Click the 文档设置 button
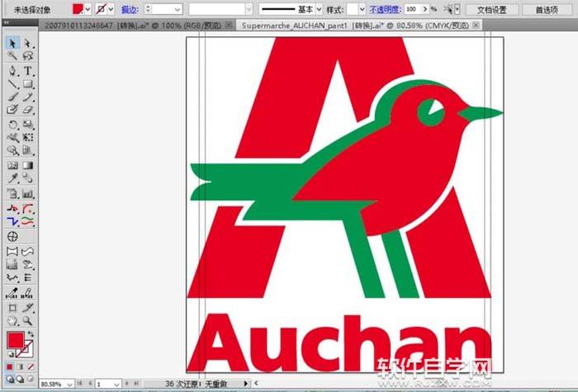578x392 pixels. click(492, 10)
